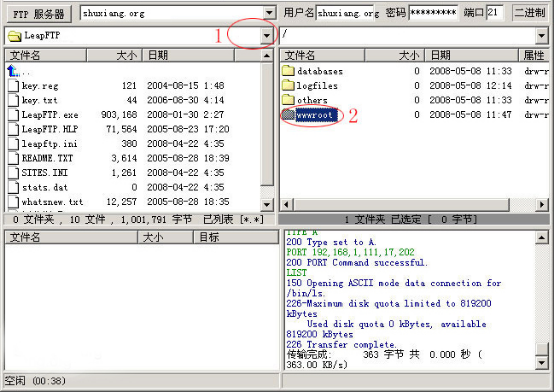Click the parent directory up-arrow icon
Image resolution: width=554 pixels, height=392 pixels.
tap(13, 71)
